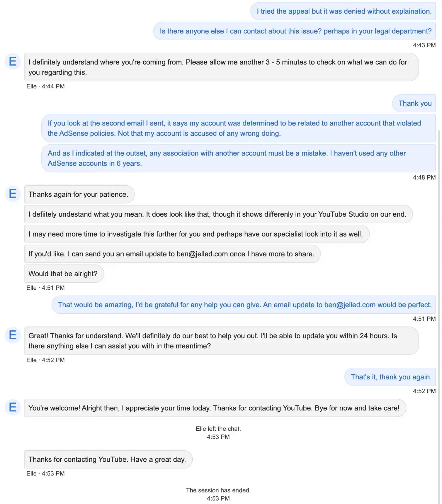This screenshot has height=504, width=442.
Task: Select the 'Would that be alright?' bubble
Action: click(x=64, y=274)
